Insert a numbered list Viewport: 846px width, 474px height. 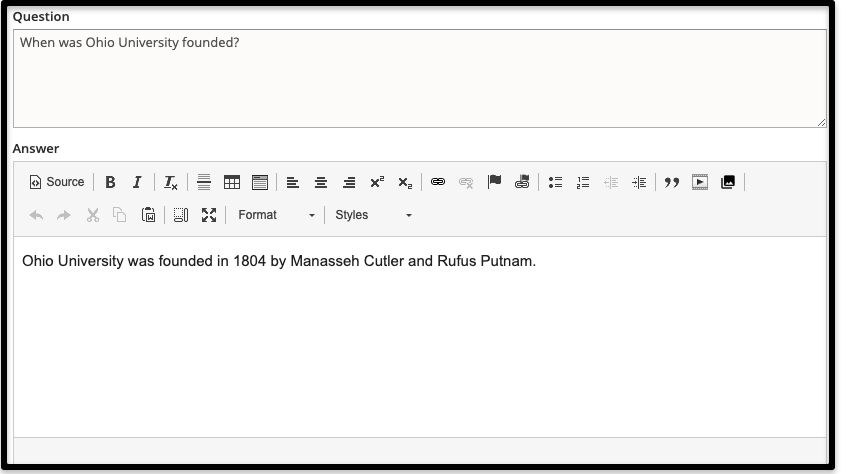[x=583, y=182]
